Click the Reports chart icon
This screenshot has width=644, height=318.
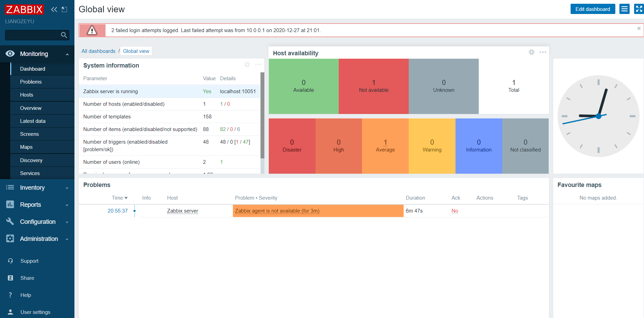(10, 204)
